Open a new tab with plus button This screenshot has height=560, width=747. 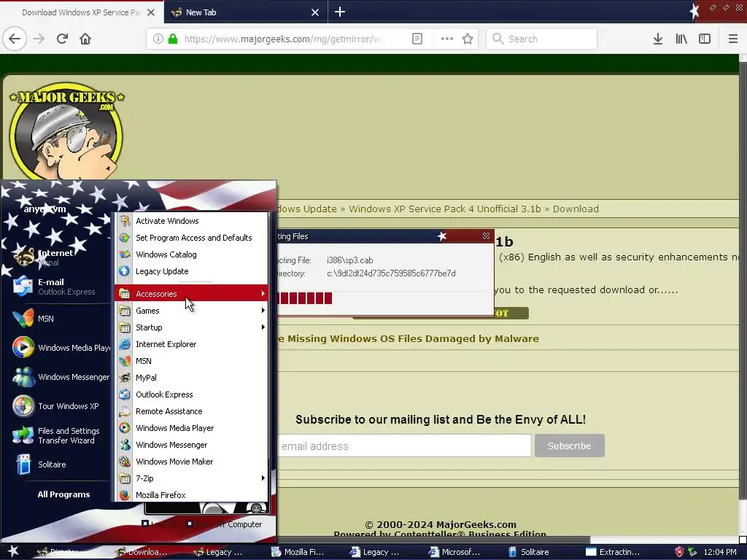340,12
